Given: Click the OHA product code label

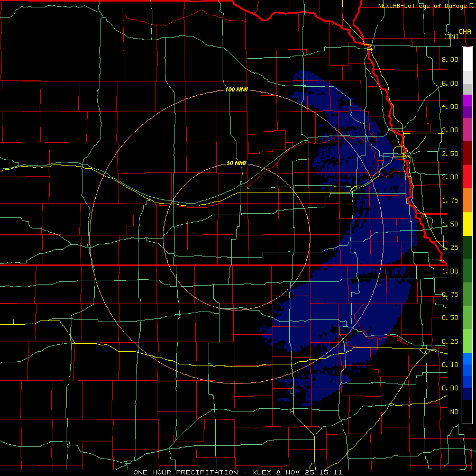Looking at the screenshot, I should click(x=464, y=31).
